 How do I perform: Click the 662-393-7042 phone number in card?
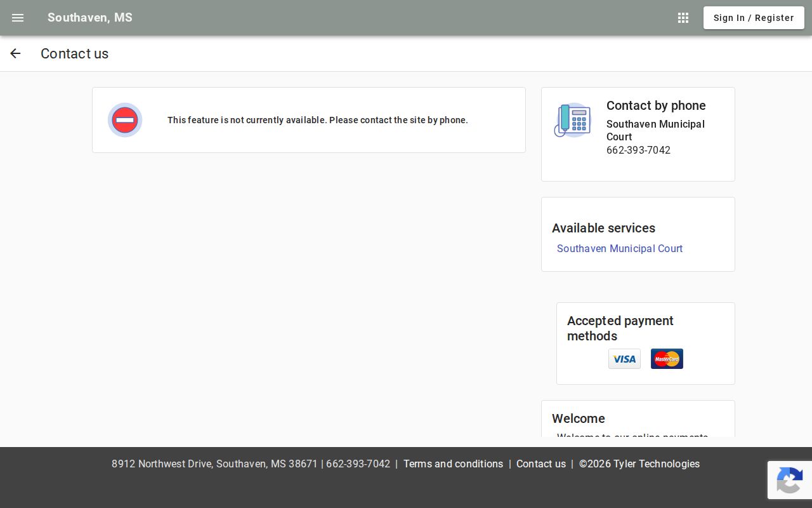pos(638,150)
